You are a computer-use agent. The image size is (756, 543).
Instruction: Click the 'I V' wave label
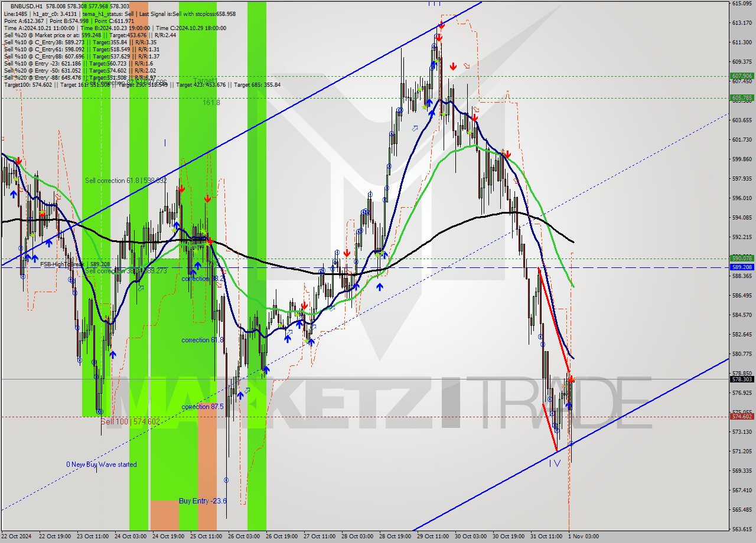pos(554,463)
